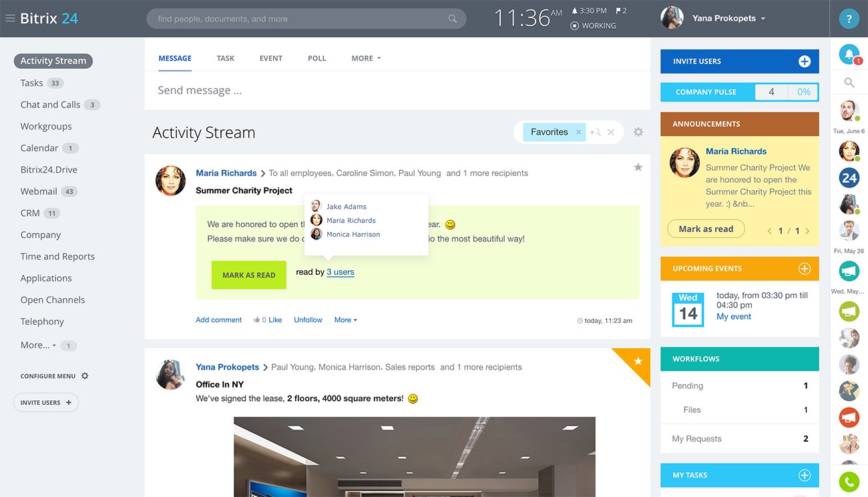Viewport: 868px width, 497px height.
Task: Open the help question mark icon
Action: click(x=849, y=19)
